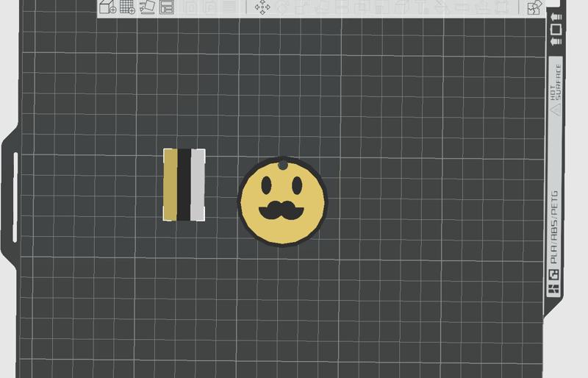This screenshot has width=588, height=378.
Task: Click the smiley's left eye
Action: pyautogui.click(x=266, y=185)
